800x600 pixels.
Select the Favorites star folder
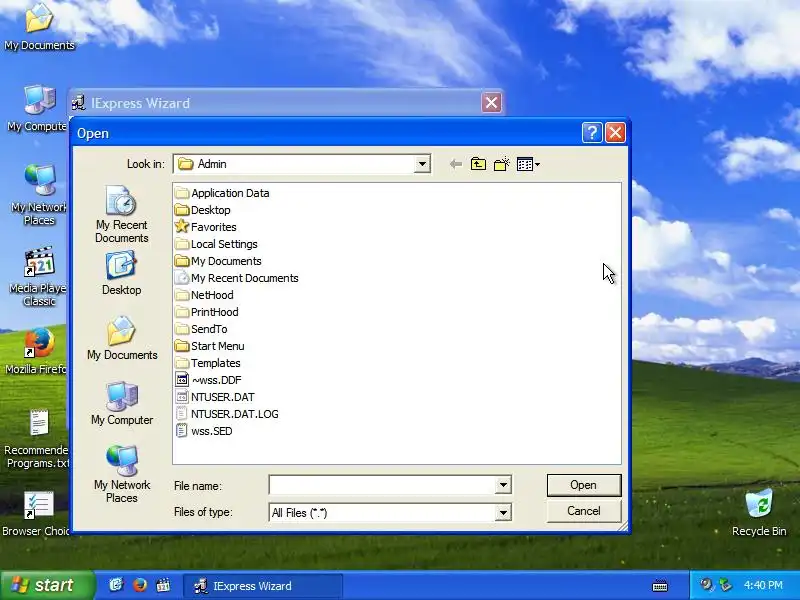(x=206, y=227)
